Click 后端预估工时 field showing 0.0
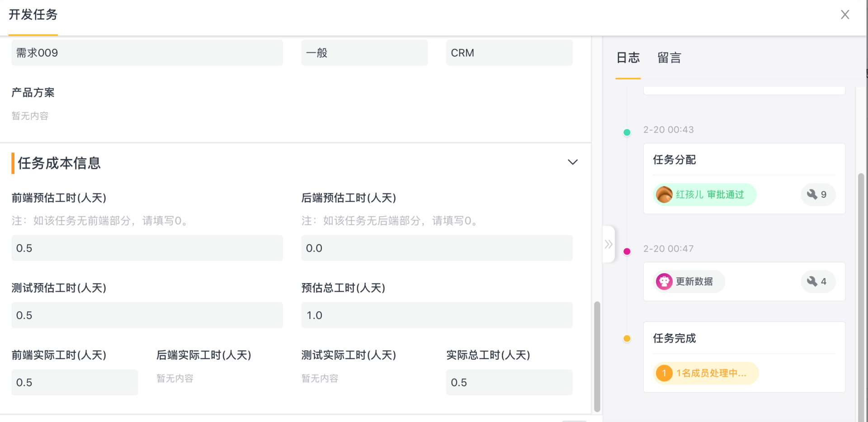 437,248
